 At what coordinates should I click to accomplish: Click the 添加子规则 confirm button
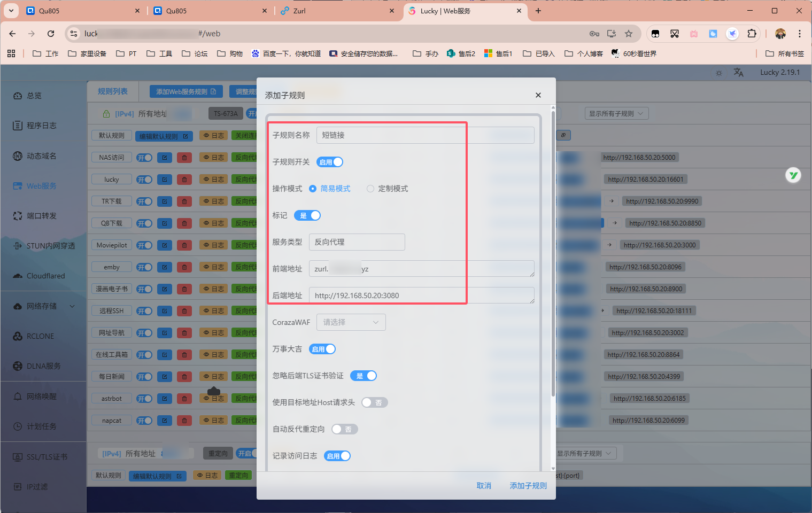pos(528,485)
